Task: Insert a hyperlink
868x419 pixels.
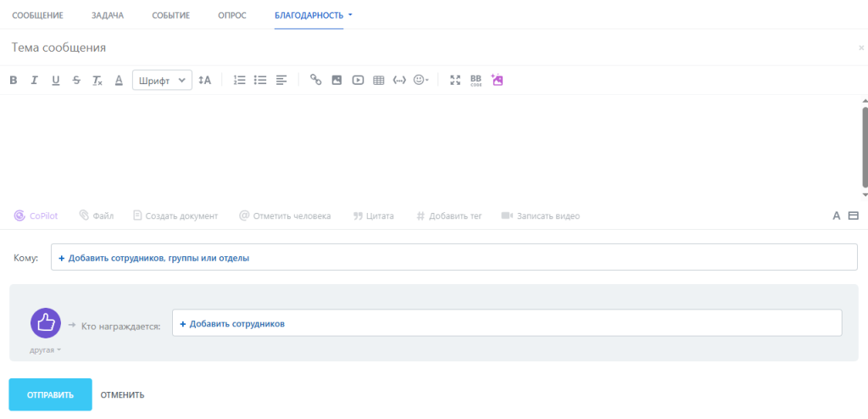Action: pyautogui.click(x=315, y=81)
